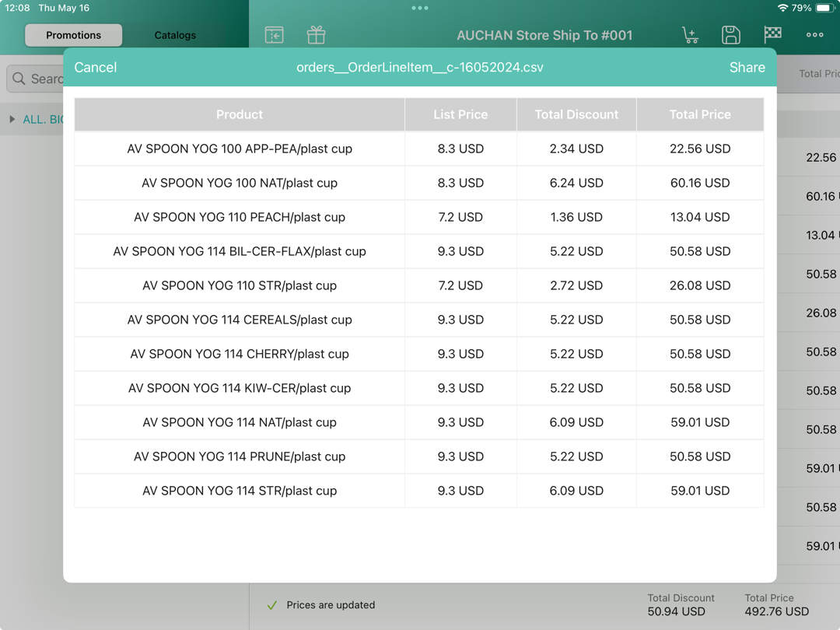Click the Total Discount column header
This screenshot has width=840, height=630.
pyautogui.click(x=576, y=114)
